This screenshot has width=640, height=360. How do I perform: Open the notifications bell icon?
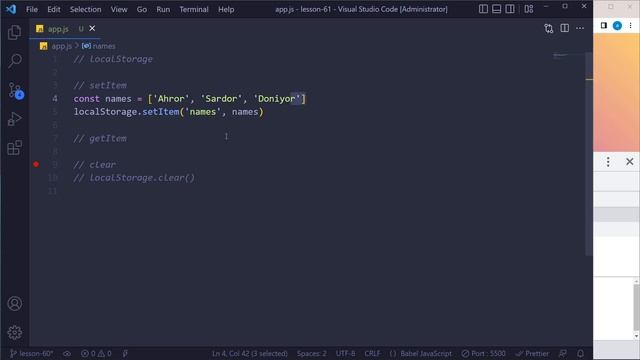(580, 353)
